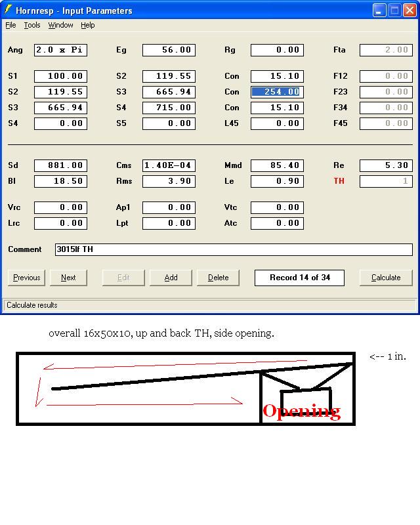Click the S2 field in the second column
The width and height of the screenshot is (420, 525).
(x=169, y=76)
